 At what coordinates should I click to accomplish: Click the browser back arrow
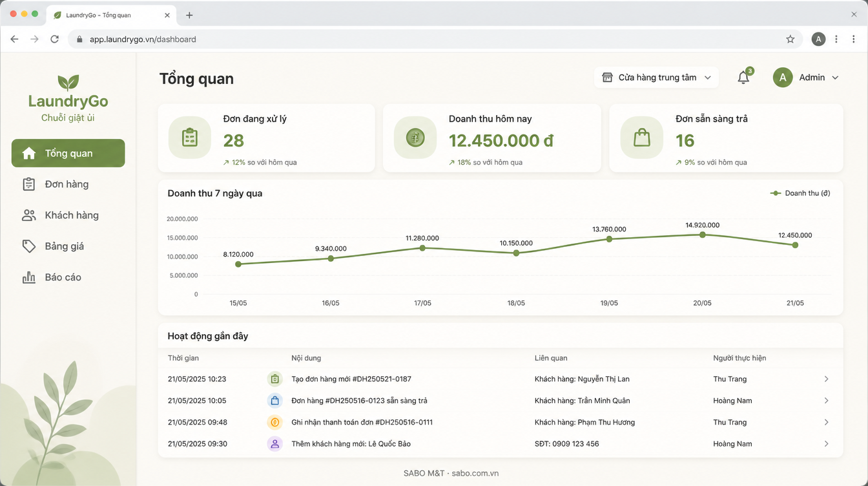(14, 39)
